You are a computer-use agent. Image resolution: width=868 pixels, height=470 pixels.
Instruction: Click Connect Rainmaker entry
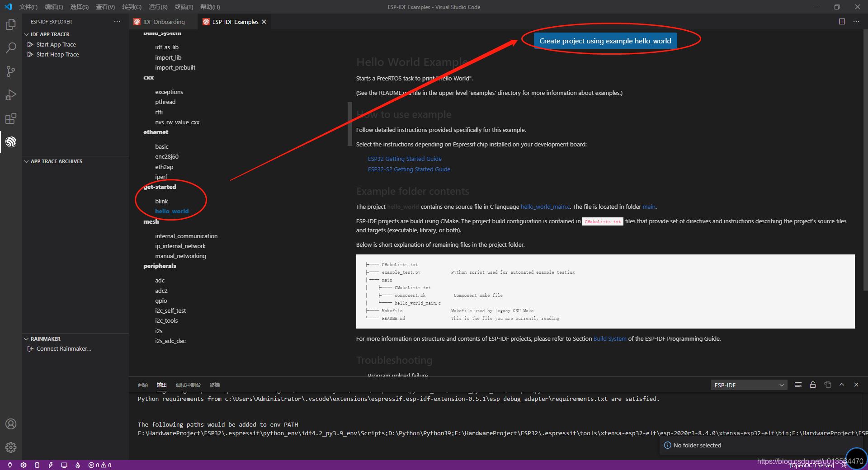(75, 348)
